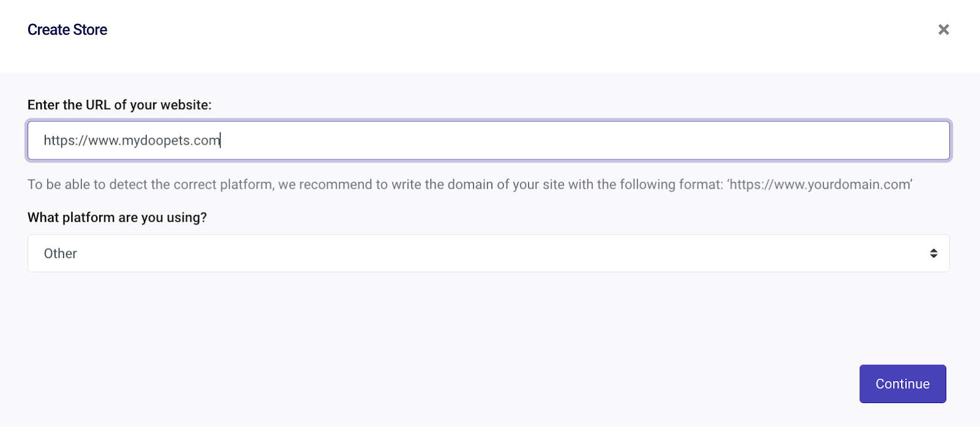Expand the 'What platform are you using' selector

tap(488, 253)
